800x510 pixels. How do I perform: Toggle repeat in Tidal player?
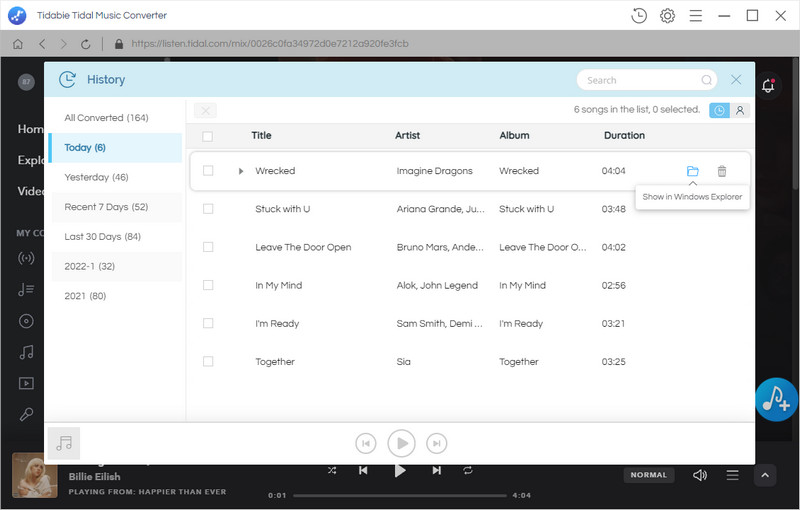tap(468, 470)
